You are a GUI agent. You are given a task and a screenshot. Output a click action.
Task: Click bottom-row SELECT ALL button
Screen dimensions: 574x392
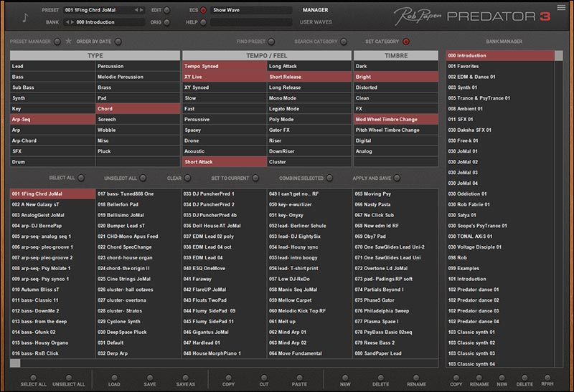coord(33,378)
